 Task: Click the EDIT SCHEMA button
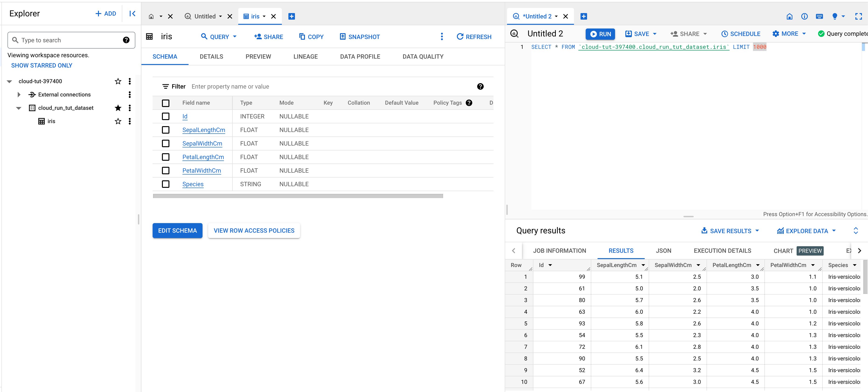point(177,231)
